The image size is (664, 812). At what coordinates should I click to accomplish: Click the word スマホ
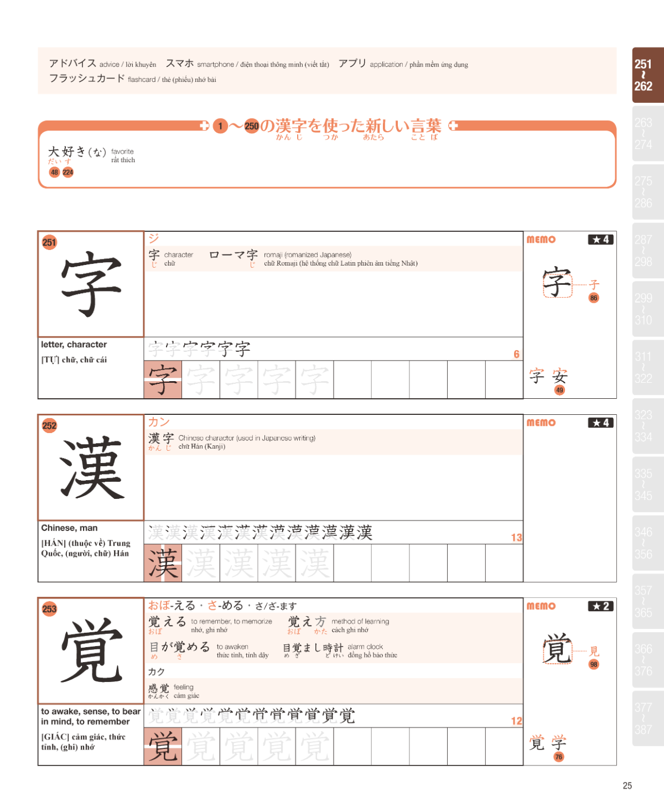tap(180, 63)
